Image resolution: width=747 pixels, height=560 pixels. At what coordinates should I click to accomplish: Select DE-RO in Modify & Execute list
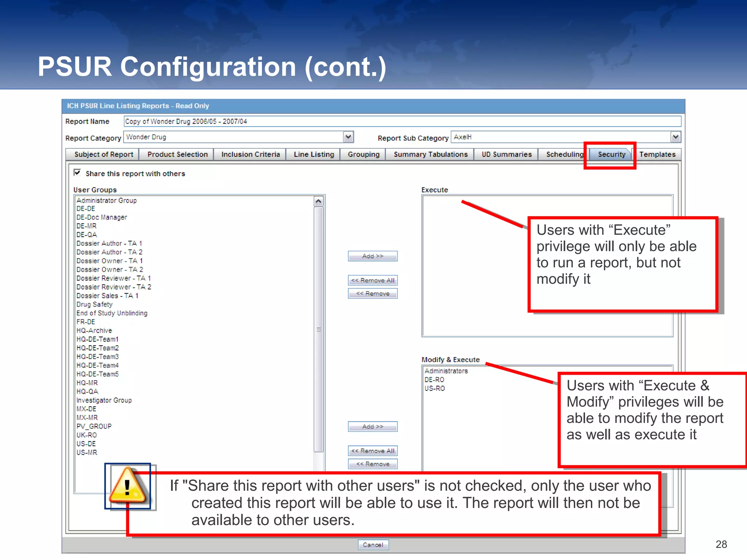pyautogui.click(x=434, y=380)
